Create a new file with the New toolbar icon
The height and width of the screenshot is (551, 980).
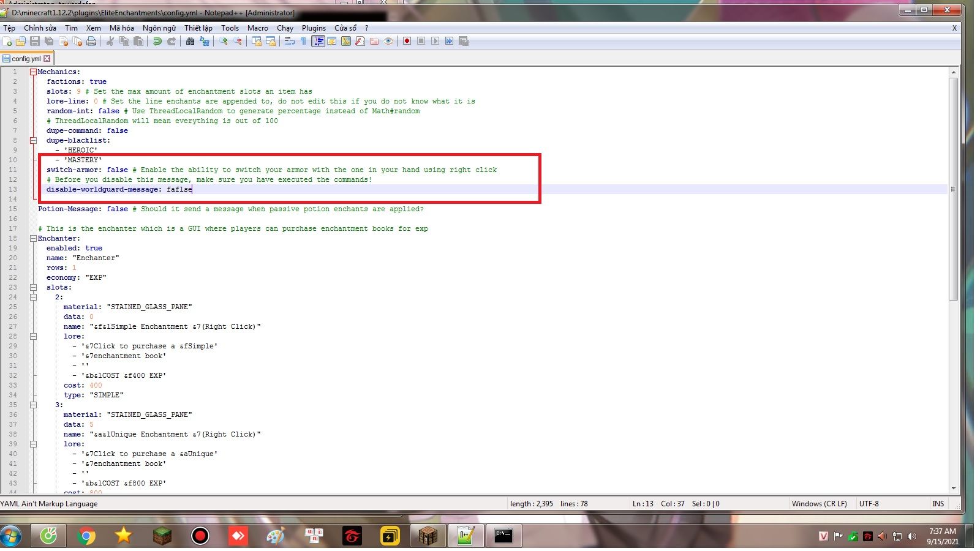(7, 41)
